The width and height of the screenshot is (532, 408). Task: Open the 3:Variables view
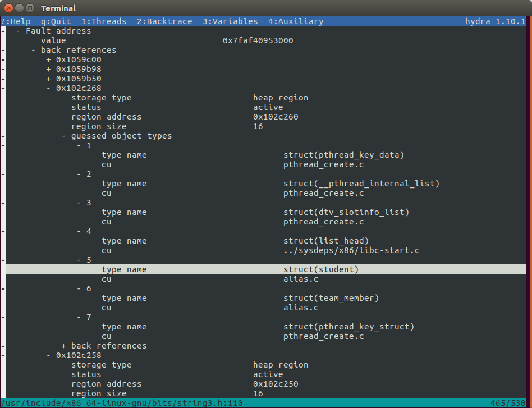[x=230, y=21]
